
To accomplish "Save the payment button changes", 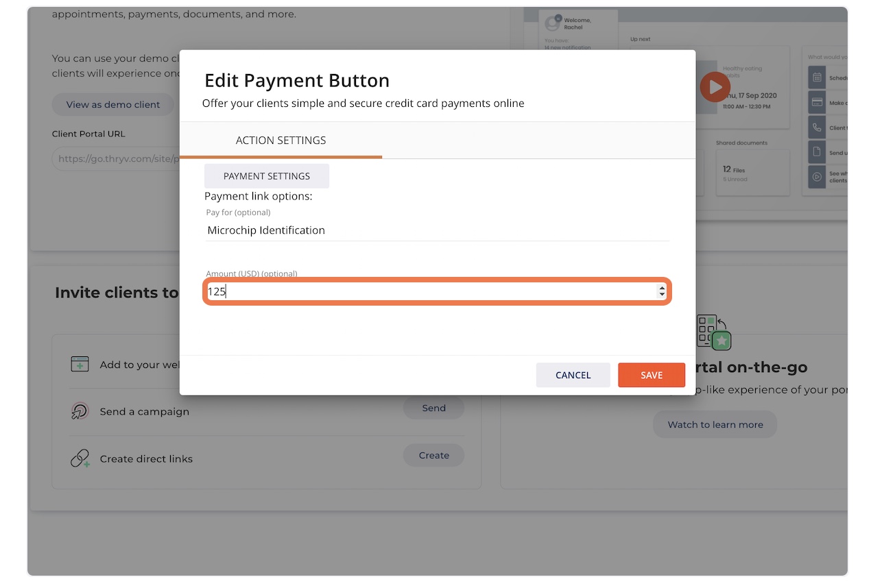I will click(x=652, y=375).
